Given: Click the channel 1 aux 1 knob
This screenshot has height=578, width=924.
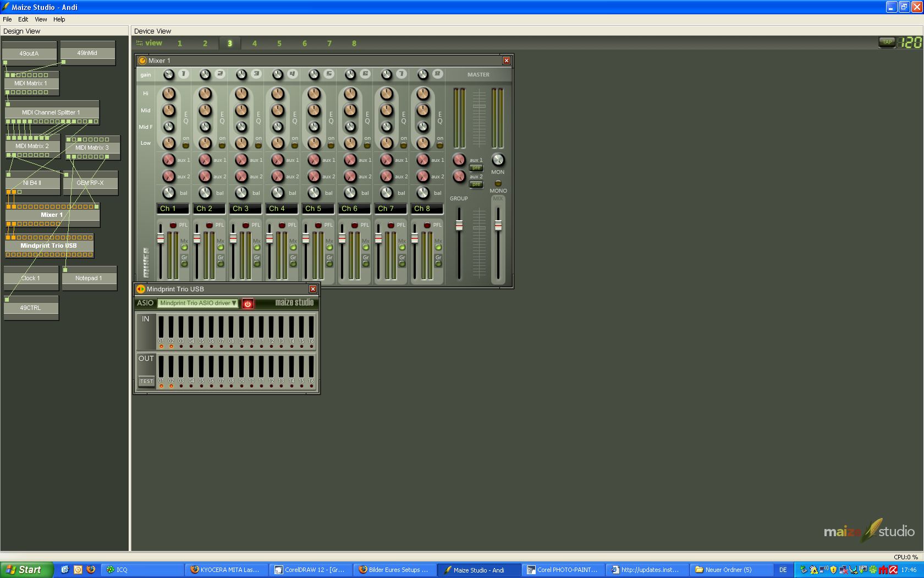Looking at the screenshot, I should point(168,160).
